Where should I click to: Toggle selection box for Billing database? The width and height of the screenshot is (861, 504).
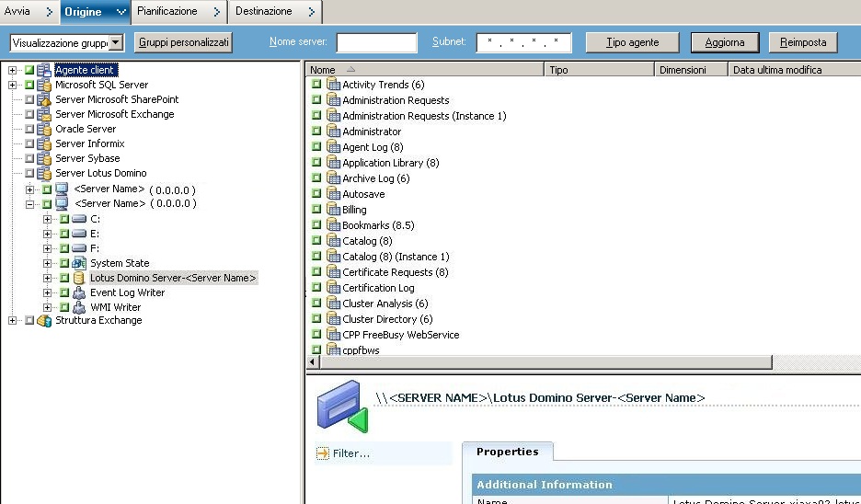click(316, 210)
